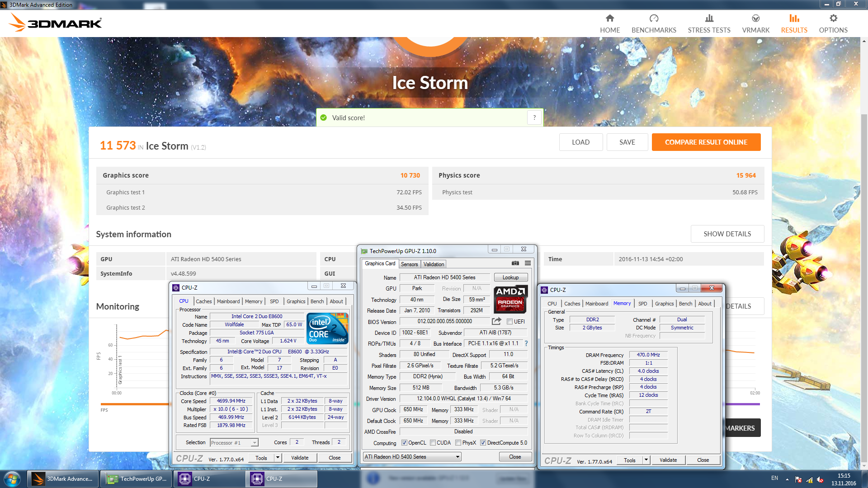Click the bus interface question mark in GPU-Z
Screen dimensions: 868x488
pyautogui.click(x=526, y=343)
